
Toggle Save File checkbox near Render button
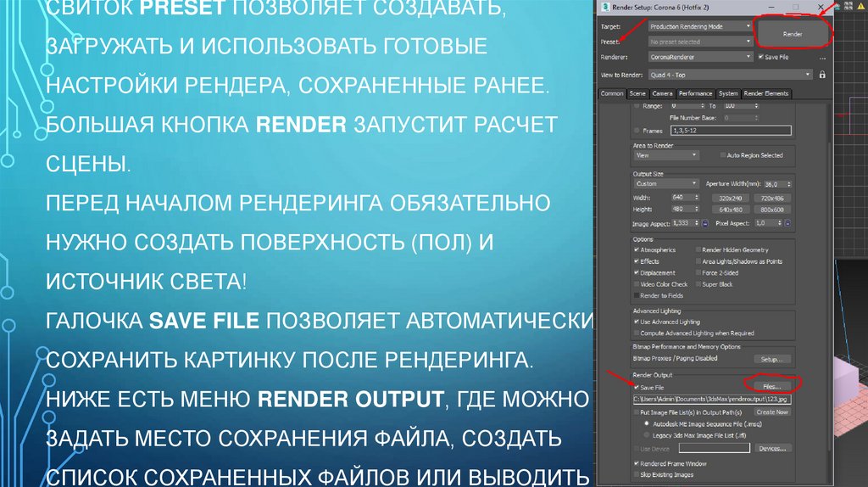pyautogui.click(x=760, y=57)
